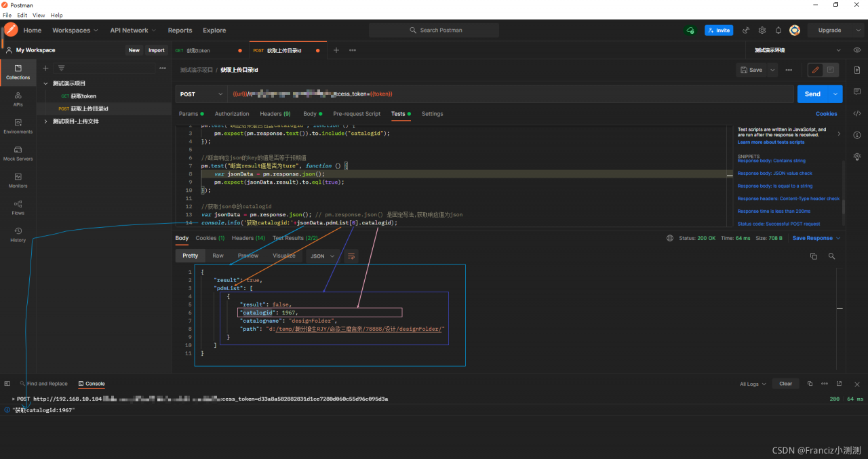Open the All Logs filter dropdown

tap(753, 384)
